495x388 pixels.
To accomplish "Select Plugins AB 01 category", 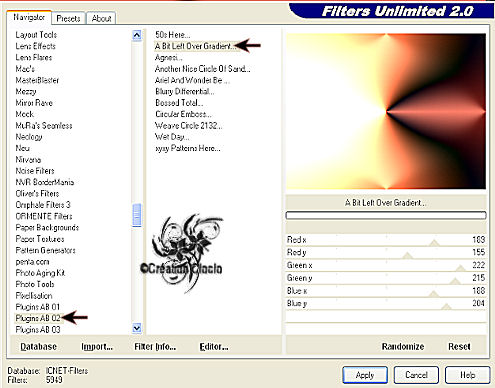I will (38, 307).
